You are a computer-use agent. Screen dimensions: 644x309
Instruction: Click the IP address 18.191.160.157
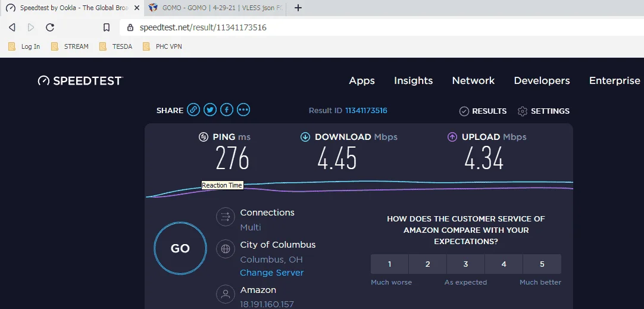pos(267,304)
